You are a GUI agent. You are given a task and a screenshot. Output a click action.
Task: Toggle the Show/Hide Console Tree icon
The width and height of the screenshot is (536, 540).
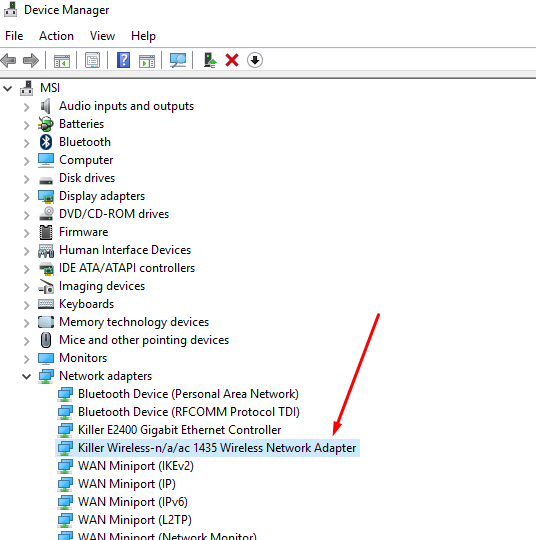click(x=62, y=61)
